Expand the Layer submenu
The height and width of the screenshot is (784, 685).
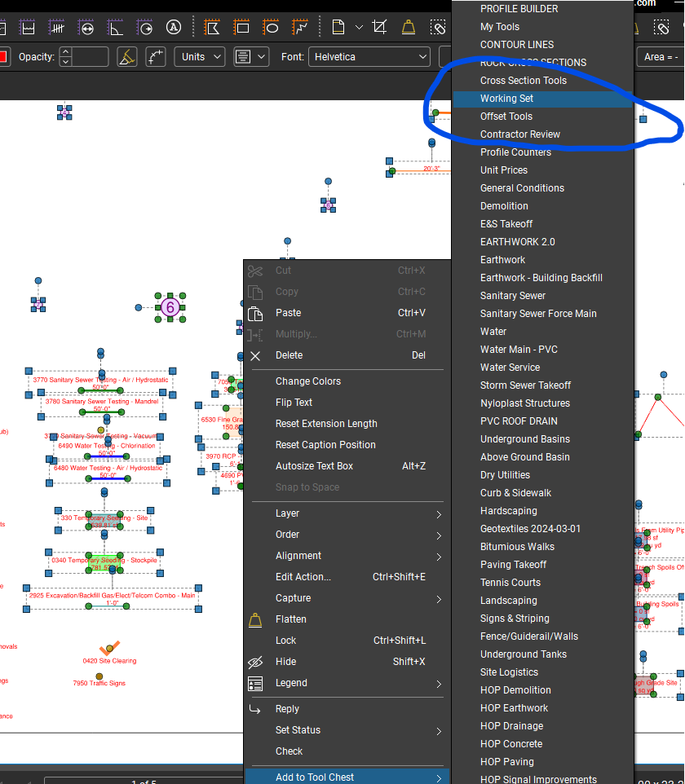[347, 513]
